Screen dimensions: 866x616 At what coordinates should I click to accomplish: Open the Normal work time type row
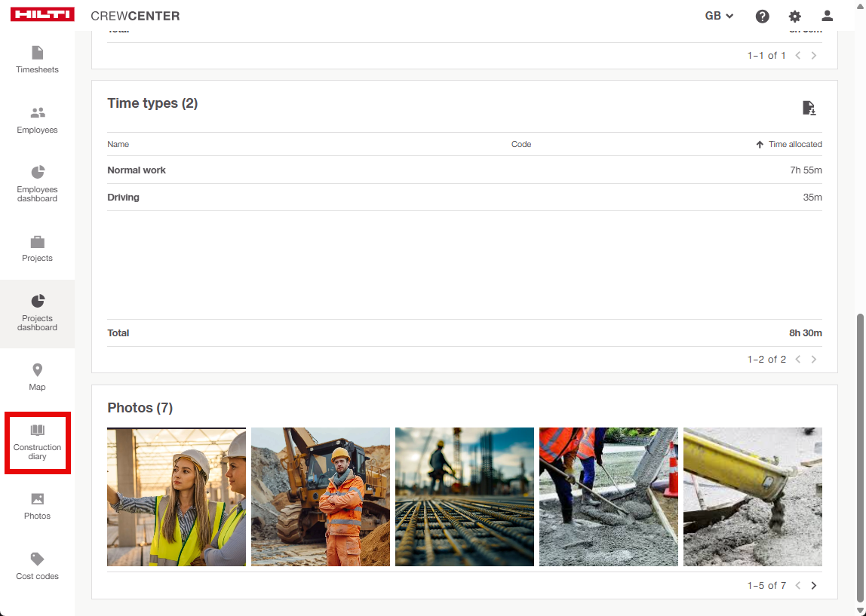pyautogui.click(x=137, y=170)
